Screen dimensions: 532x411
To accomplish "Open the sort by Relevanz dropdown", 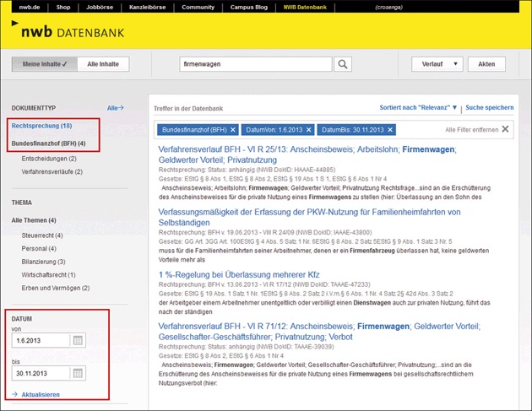I will pyautogui.click(x=418, y=108).
